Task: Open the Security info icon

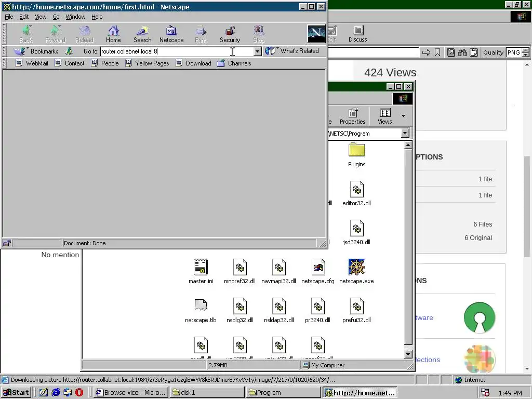Action: coord(230,34)
